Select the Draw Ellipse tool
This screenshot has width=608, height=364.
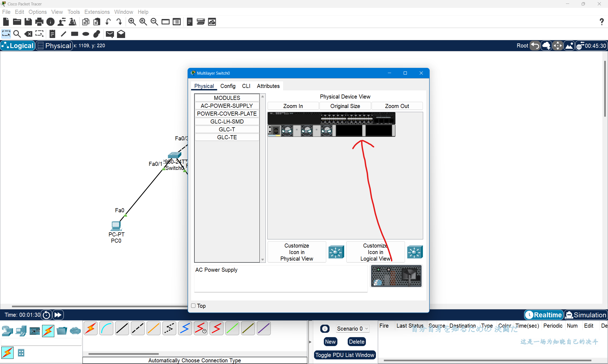click(x=86, y=34)
